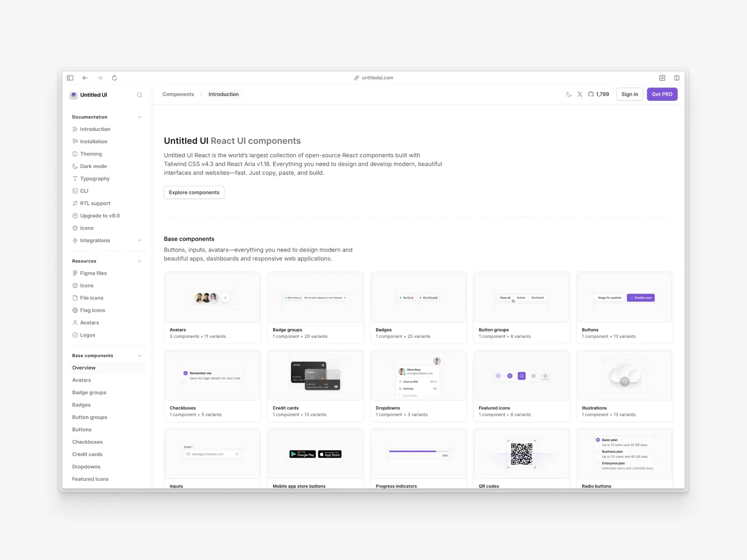Screen dimensions: 747x560
Task: Click the Integrations lightning icon
Action: pyautogui.click(x=75, y=240)
